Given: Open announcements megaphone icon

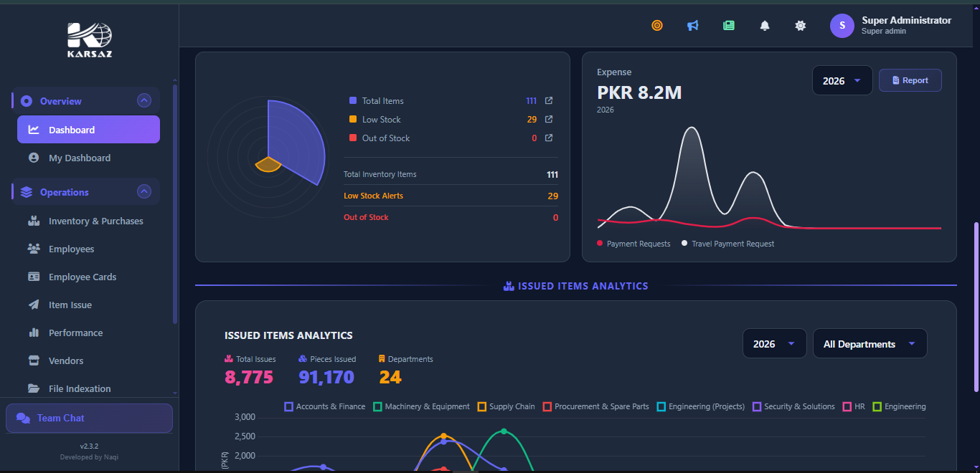Looking at the screenshot, I should tap(692, 26).
